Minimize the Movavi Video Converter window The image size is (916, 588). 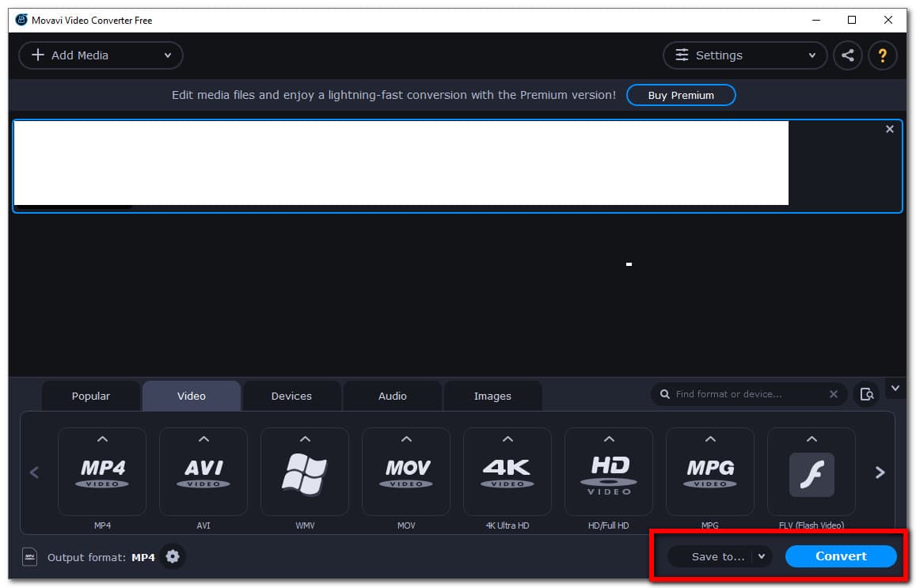[x=816, y=21]
